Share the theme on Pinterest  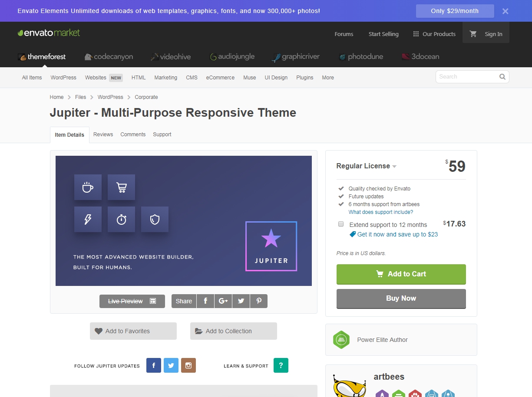pyautogui.click(x=259, y=301)
